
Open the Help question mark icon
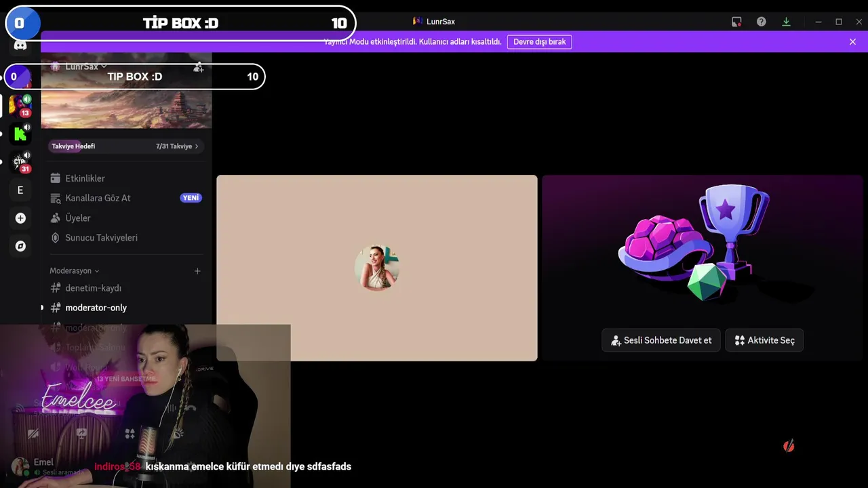coord(762,22)
